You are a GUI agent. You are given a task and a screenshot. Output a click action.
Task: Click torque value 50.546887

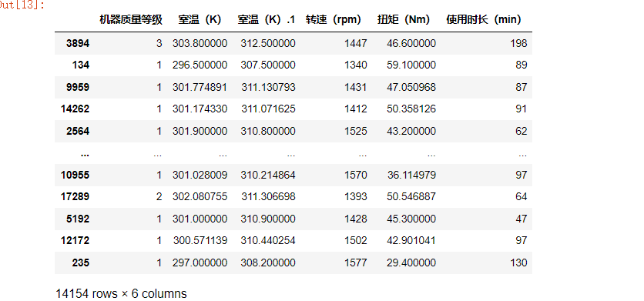pos(411,197)
